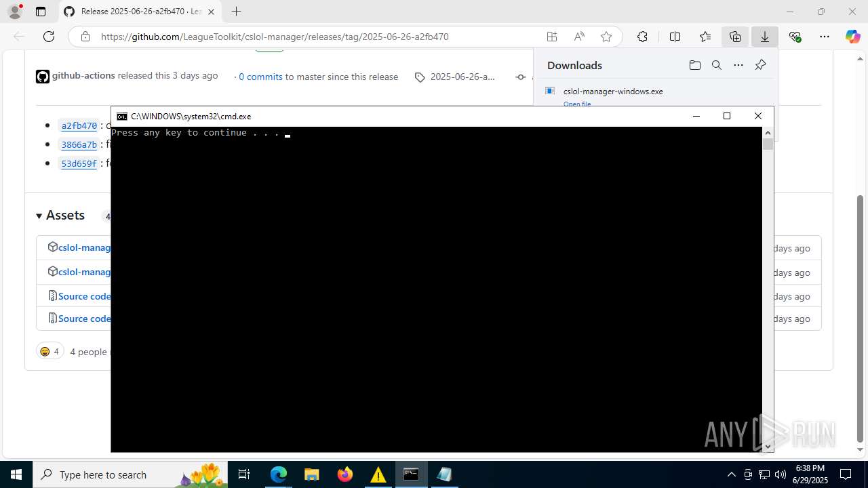Open Edge Settings and more menu
Viewport: 868px width, 488px height.
click(x=825, y=37)
